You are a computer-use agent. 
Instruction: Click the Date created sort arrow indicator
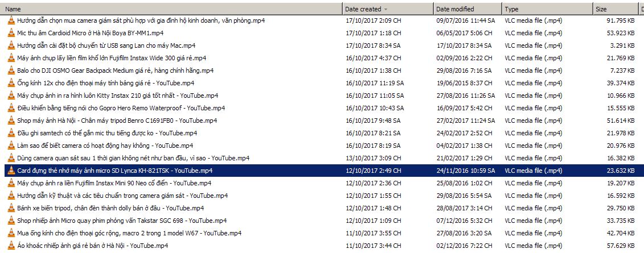click(x=385, y=9)
